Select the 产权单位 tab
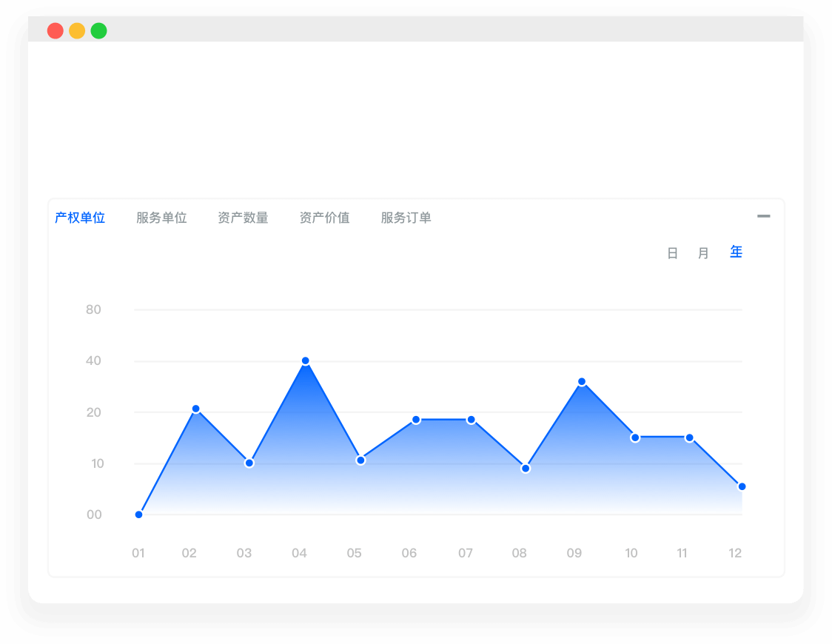The width and height of the screenshot is (832, 644). 80,218
